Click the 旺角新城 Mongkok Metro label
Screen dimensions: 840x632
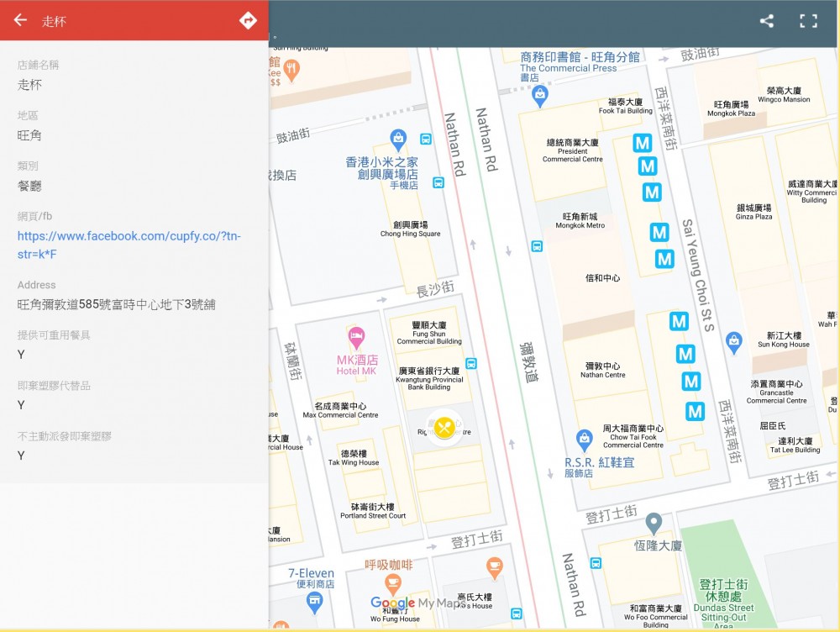pyautogui.click(x=580, y=220)
